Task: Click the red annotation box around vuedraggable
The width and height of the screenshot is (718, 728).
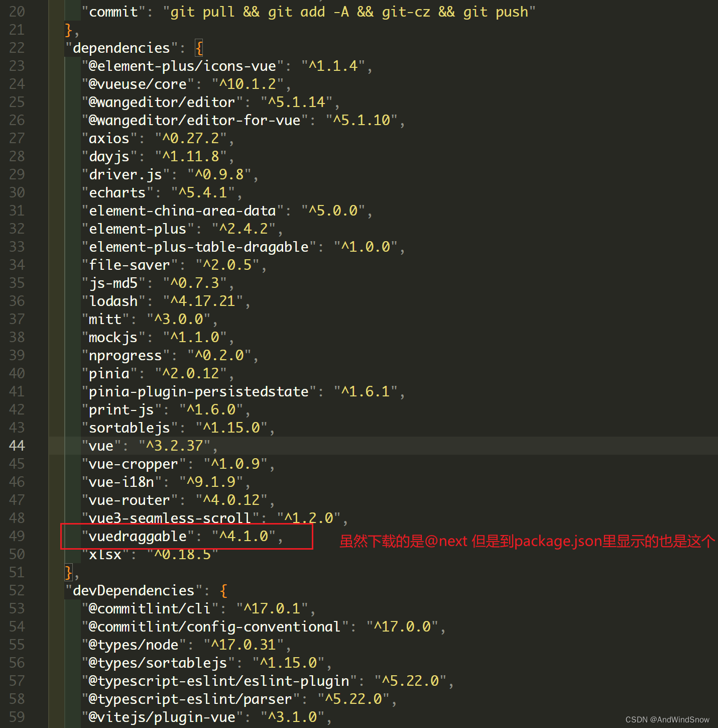Action: 186,537
